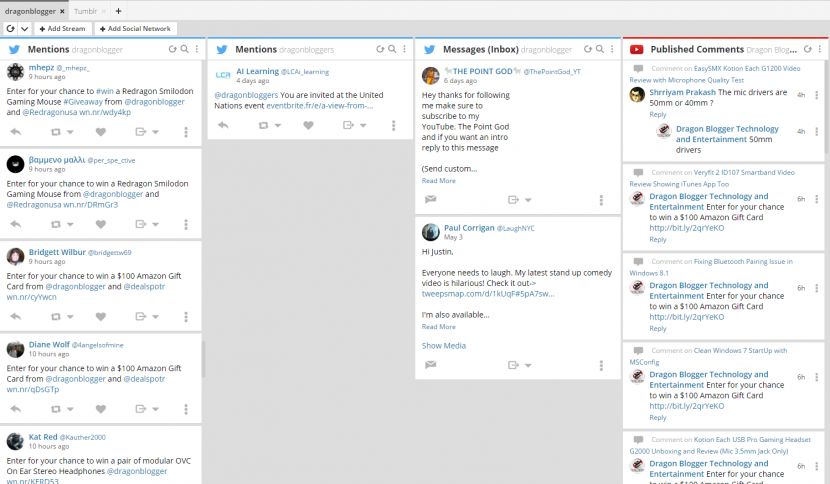Screen dimensions: 830x484
Task: Reply to mhepz's tweet
Action: click(x=16, y=132)
